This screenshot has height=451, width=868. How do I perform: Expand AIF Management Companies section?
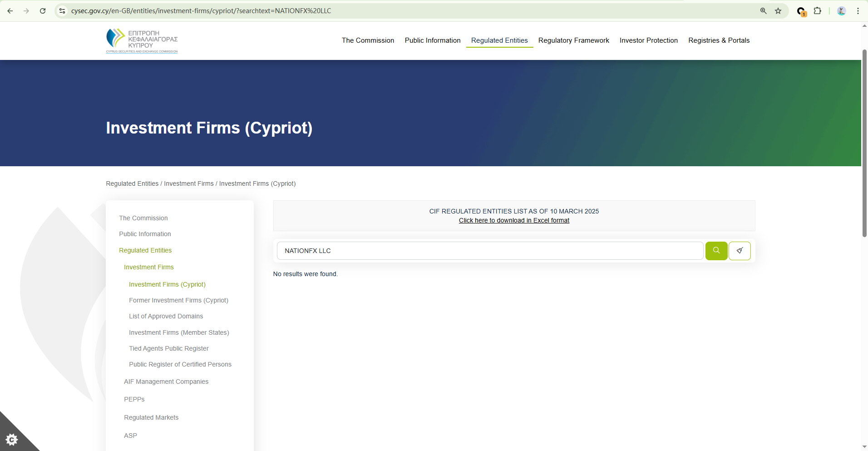[x=166, y=382]
